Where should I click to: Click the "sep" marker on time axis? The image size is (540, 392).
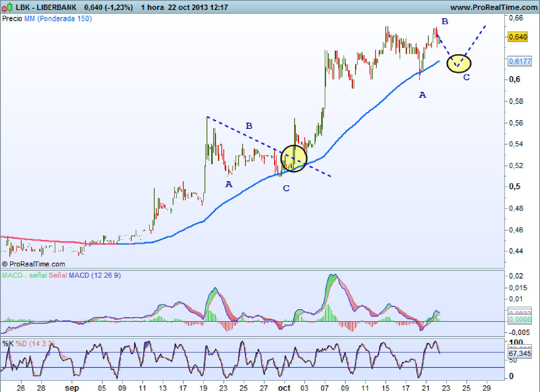(x=72, y=388)
